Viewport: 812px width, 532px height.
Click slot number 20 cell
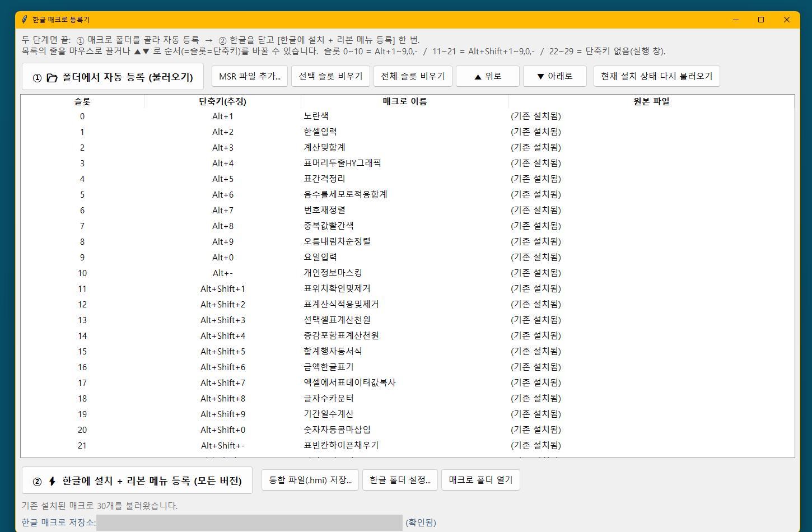[x=82, y=430]
